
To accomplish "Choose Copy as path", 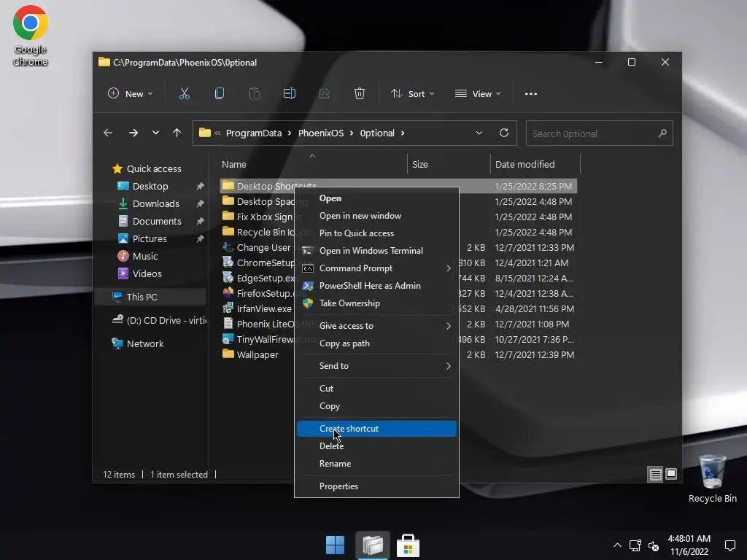I will [376, 343].
